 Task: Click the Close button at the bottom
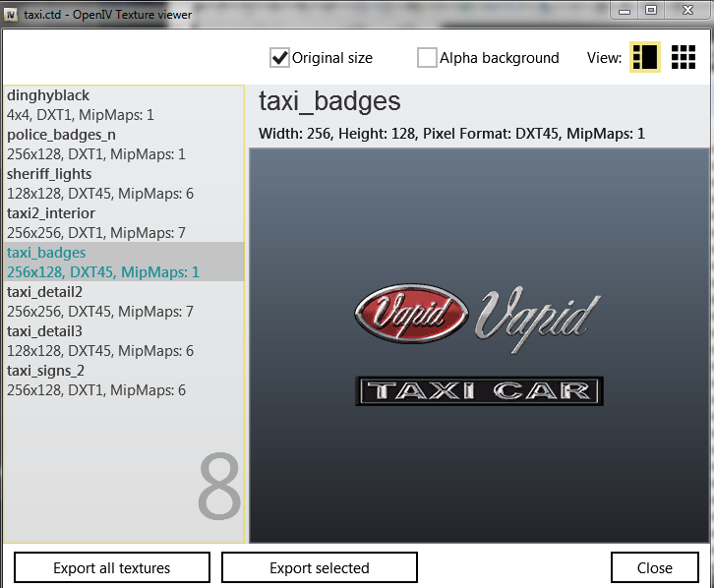654,567
